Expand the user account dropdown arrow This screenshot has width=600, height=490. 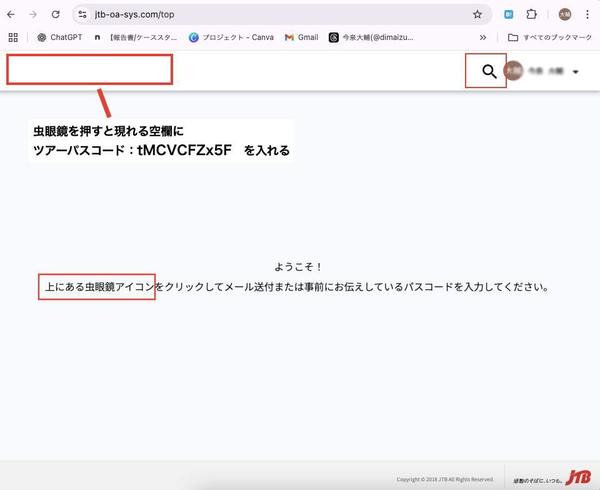click(x=575, y=72)
